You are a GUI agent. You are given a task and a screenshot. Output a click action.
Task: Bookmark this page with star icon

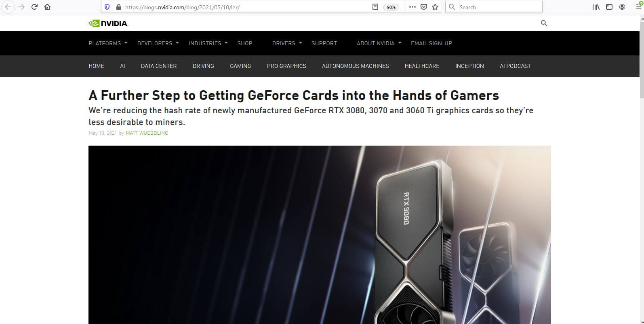(x=435, y=7)
